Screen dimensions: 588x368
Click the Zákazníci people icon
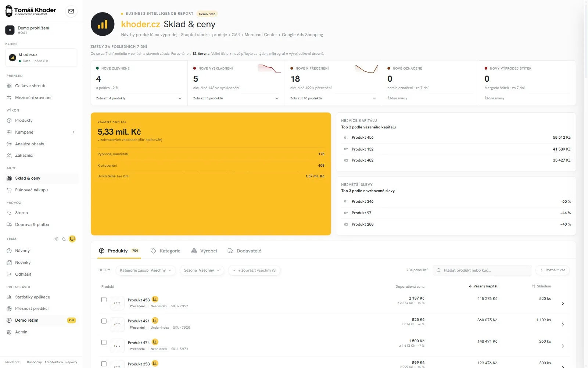pyautogui.click(x=9, y=155)
